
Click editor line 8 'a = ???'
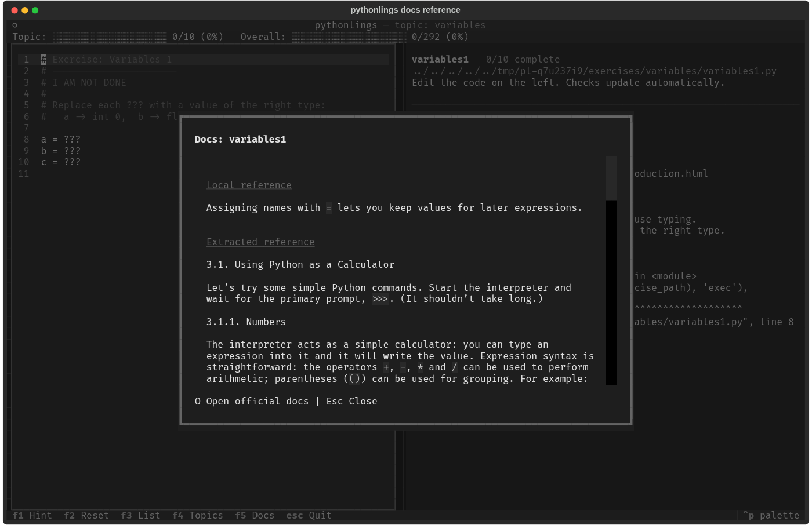tap(60, 139)
